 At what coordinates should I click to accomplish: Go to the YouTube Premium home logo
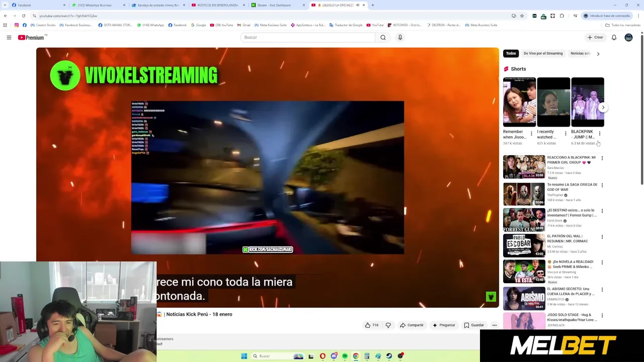tap(31, 37)
